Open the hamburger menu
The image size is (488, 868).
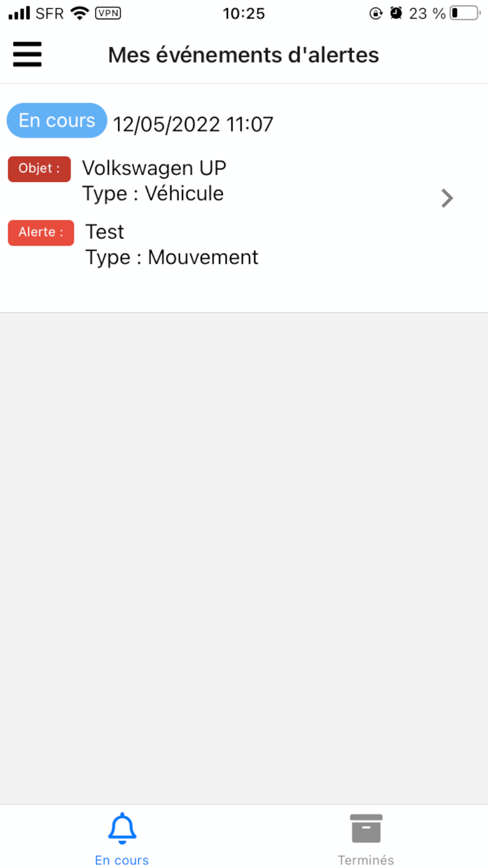(x=27, y=54)
